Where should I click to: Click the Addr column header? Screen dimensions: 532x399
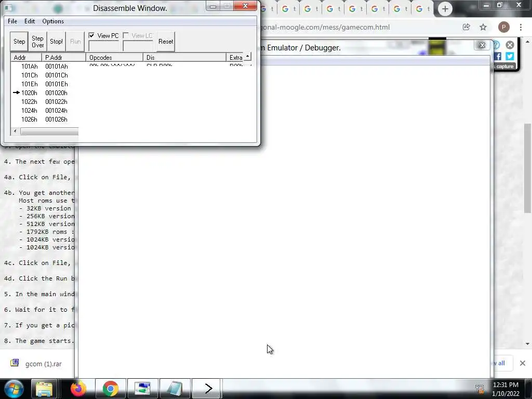[x=26, y=57]
